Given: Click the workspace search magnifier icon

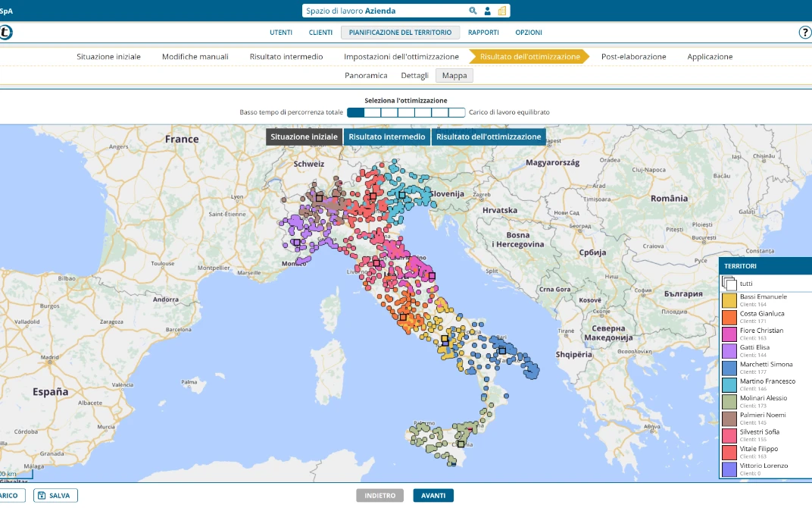Looking at the screenshot, I should click(473, 11).
